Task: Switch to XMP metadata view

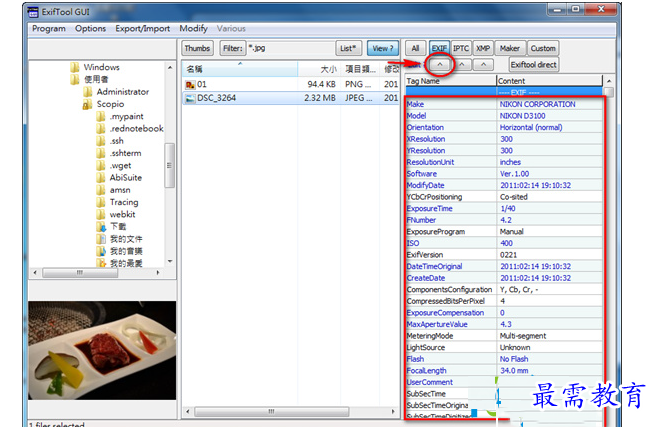Action: pyautogui.click(x=483, y=48)
